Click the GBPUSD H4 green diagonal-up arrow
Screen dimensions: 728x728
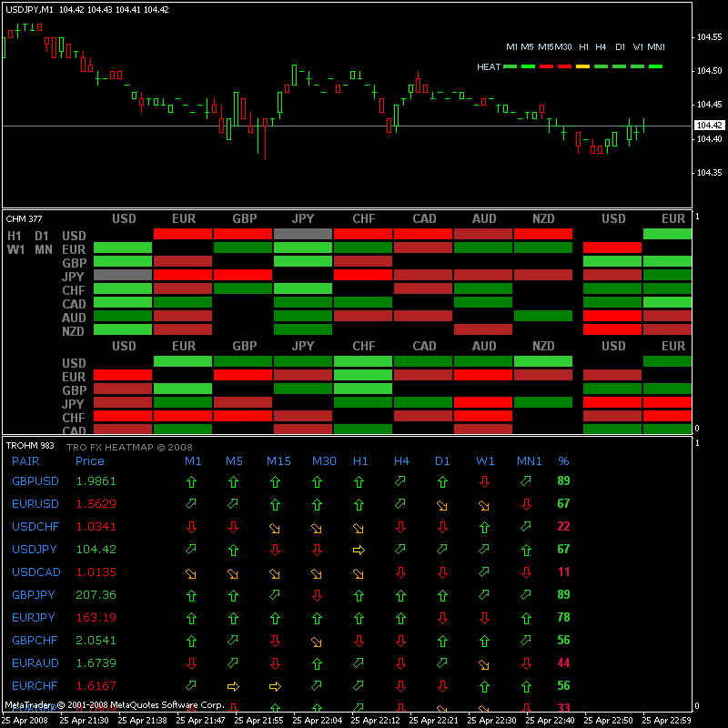[400, 480]
